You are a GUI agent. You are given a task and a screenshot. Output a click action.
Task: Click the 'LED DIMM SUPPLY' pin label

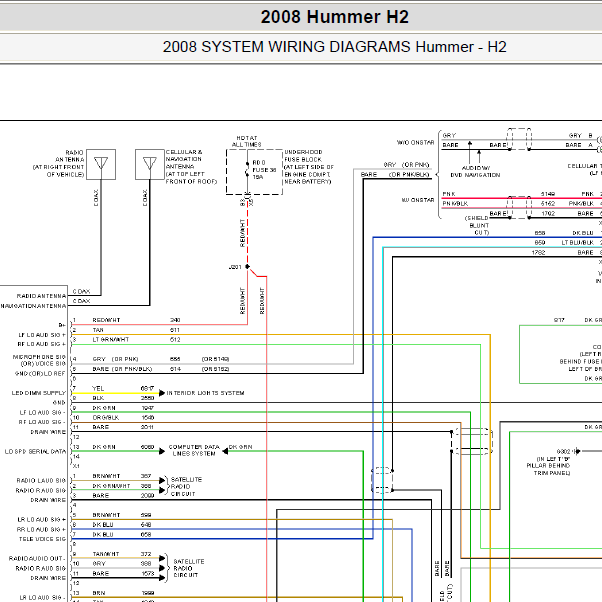39,393
